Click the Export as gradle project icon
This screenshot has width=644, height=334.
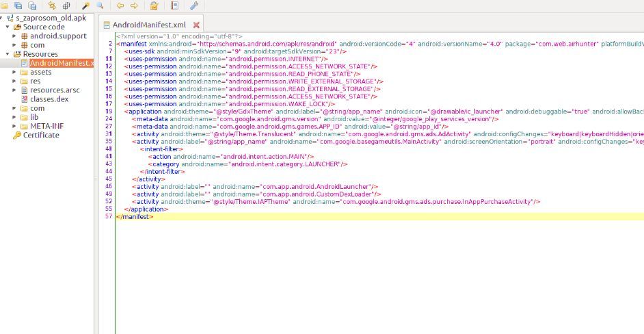(33, 5)
